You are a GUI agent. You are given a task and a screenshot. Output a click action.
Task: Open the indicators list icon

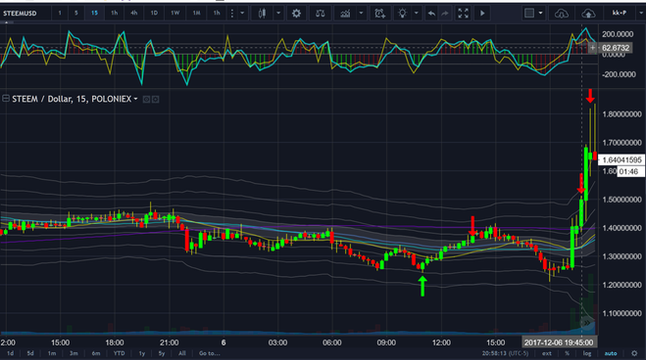345,13
